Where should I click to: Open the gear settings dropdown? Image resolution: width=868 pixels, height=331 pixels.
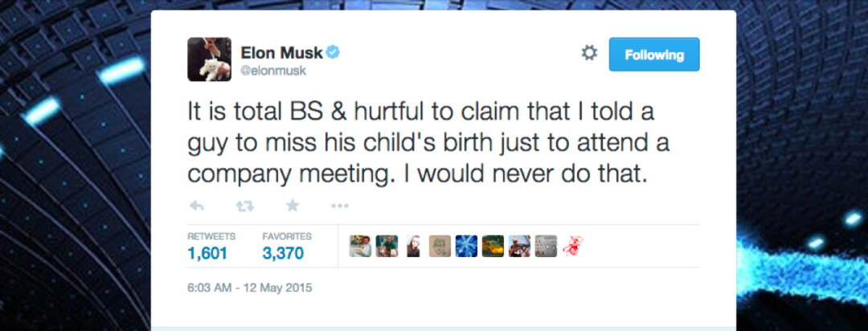pyautogui.click(x=589, y=54)
